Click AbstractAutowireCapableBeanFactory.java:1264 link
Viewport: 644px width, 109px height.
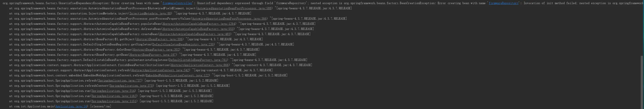199,24
